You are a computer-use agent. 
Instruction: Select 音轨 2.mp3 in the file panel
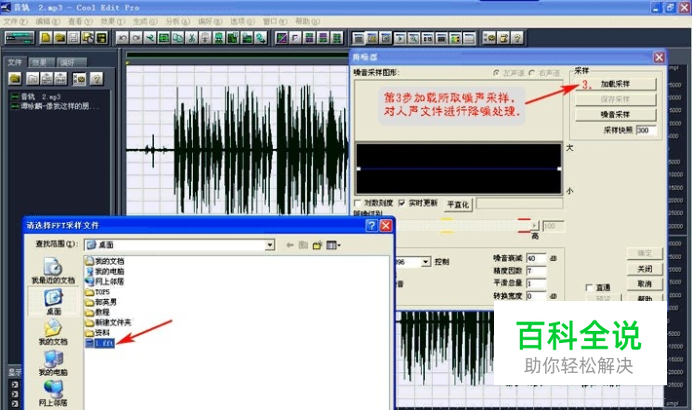click(36, 97)
